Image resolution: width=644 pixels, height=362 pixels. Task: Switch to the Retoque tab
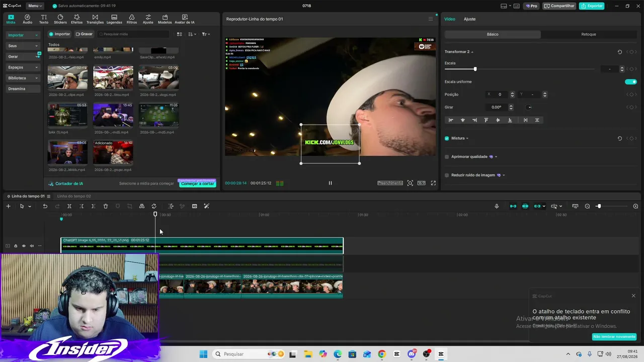click(589, 34)
